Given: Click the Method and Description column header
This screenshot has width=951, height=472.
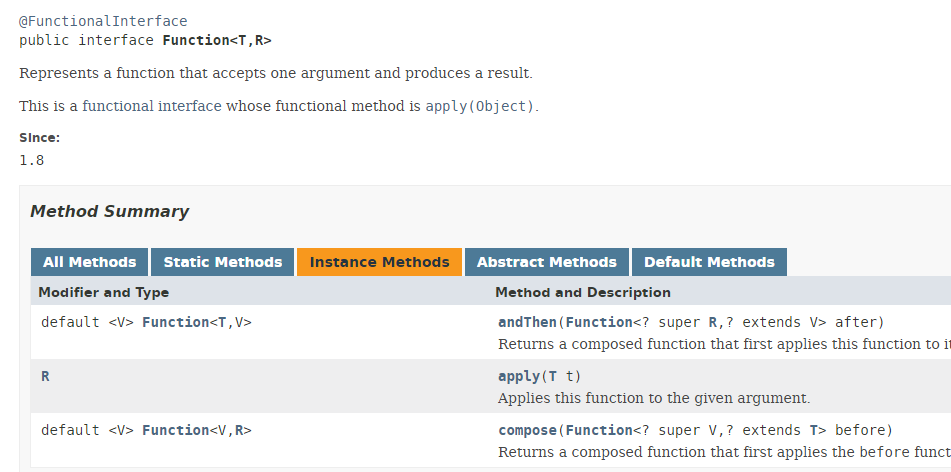Looking at the screenshot, I should click(582, 292).
